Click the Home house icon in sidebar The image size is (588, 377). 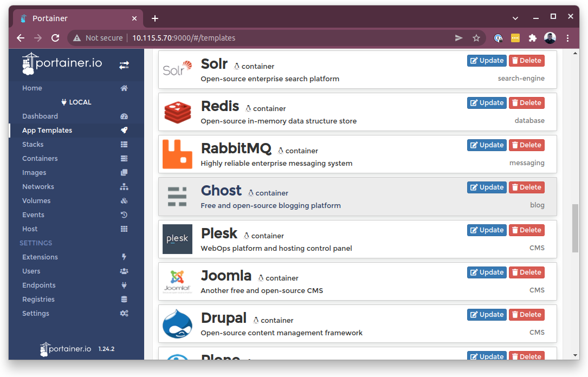pos(124,88)
